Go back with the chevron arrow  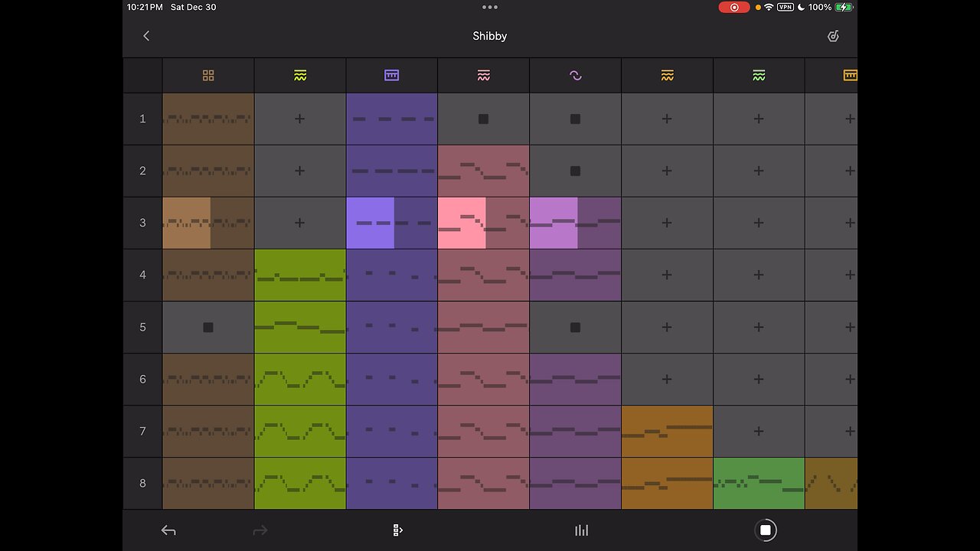click(146, 36)
